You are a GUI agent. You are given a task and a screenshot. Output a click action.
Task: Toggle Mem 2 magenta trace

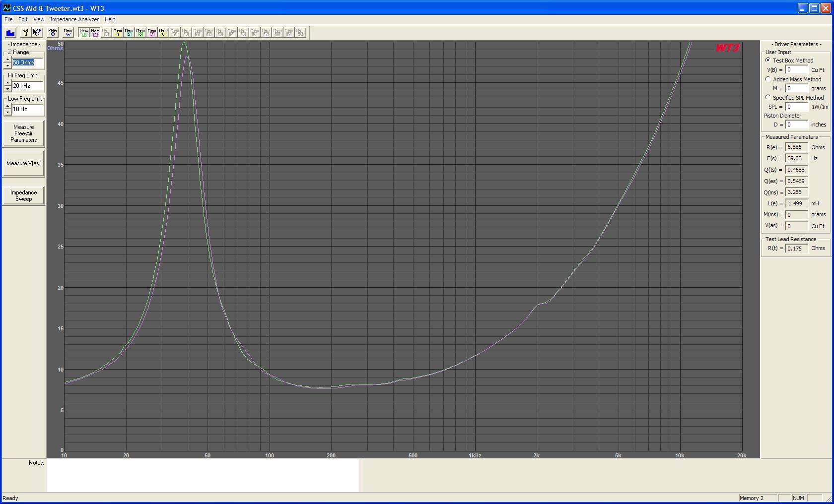coord(95,33)
